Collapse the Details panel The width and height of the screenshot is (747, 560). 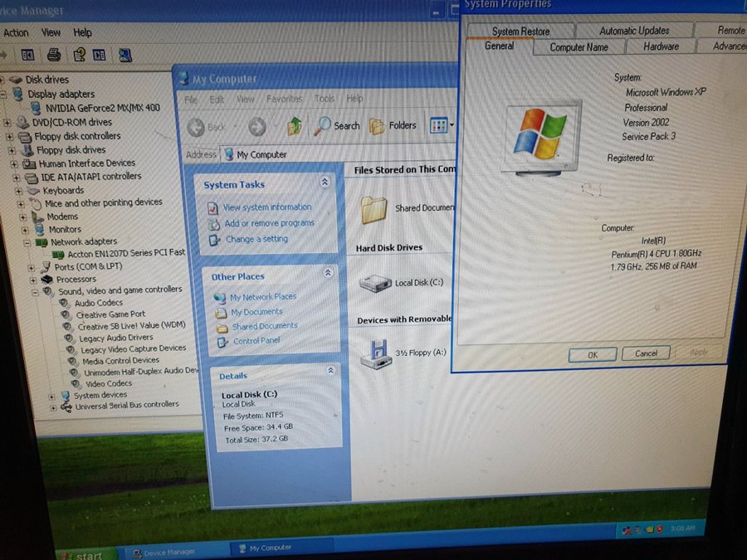tap(330, 371)
